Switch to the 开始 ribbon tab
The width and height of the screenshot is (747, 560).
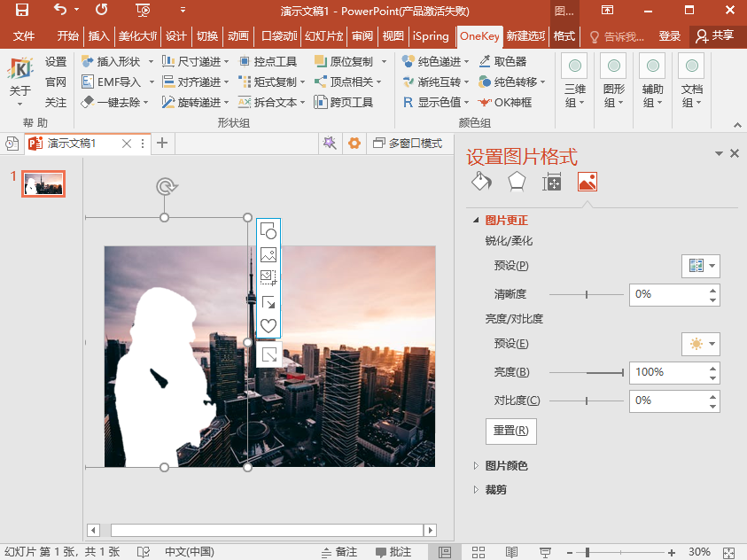coord(67,35)
